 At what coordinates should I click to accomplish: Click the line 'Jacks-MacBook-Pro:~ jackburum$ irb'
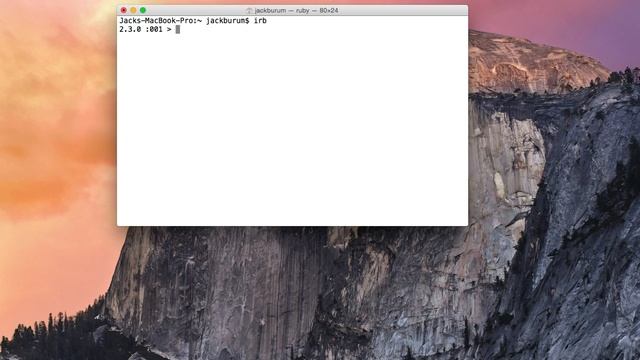coord(193,20)
